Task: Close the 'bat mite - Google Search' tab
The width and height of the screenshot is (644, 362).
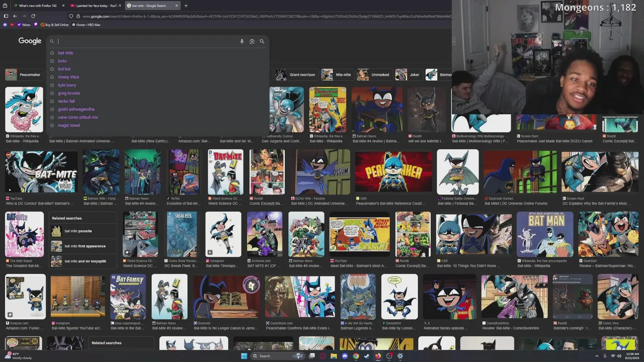Action: tap(177, 6)
